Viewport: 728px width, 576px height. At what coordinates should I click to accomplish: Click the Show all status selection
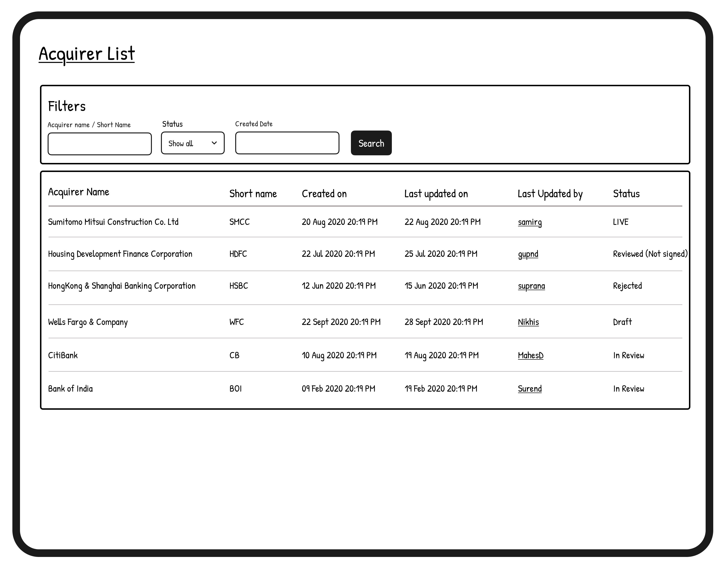pos(181,144)
